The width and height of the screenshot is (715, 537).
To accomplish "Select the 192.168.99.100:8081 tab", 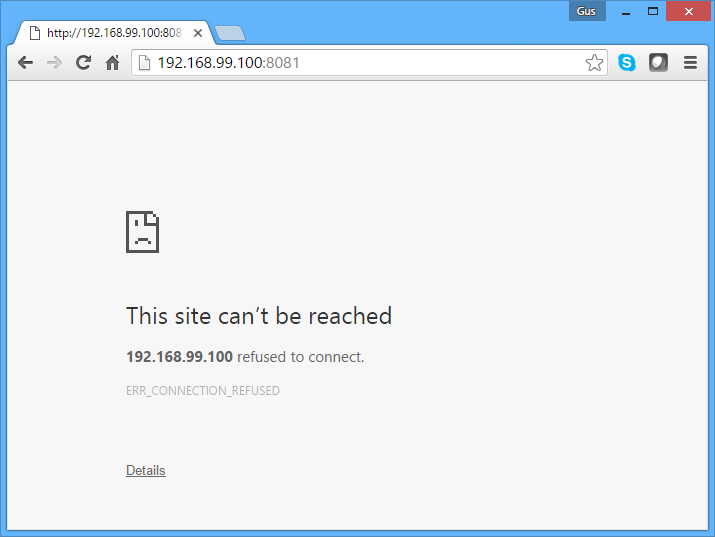I will (110, 33).
